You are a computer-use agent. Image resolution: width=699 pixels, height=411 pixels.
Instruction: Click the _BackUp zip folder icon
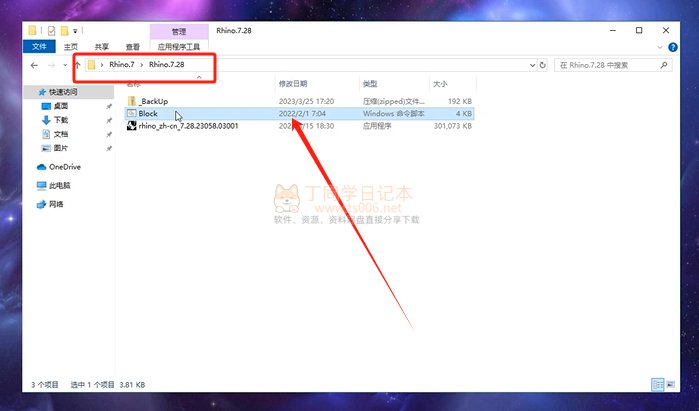[x=132, y=101]
